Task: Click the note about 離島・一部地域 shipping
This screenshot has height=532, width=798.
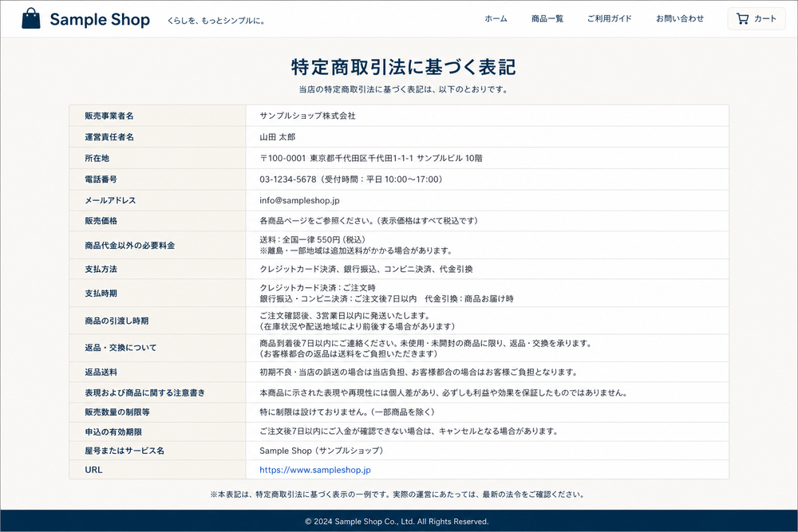Action: (x=356, y=250)
